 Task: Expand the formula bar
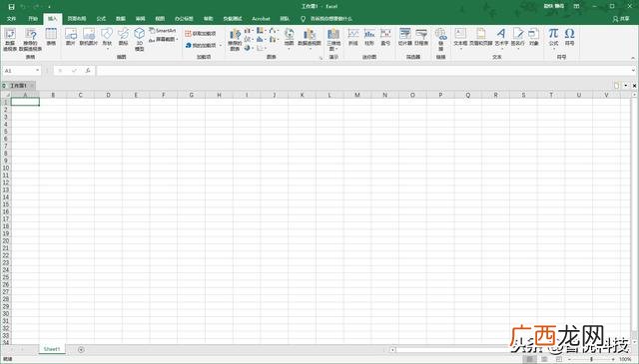633,71
